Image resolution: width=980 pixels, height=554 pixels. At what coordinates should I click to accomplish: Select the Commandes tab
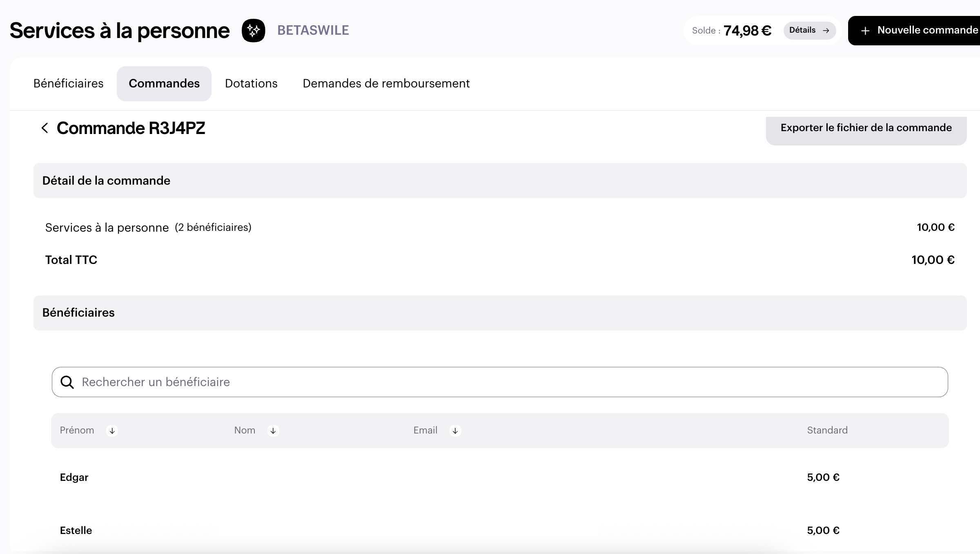pyautogui.click(x=164, y=83)
